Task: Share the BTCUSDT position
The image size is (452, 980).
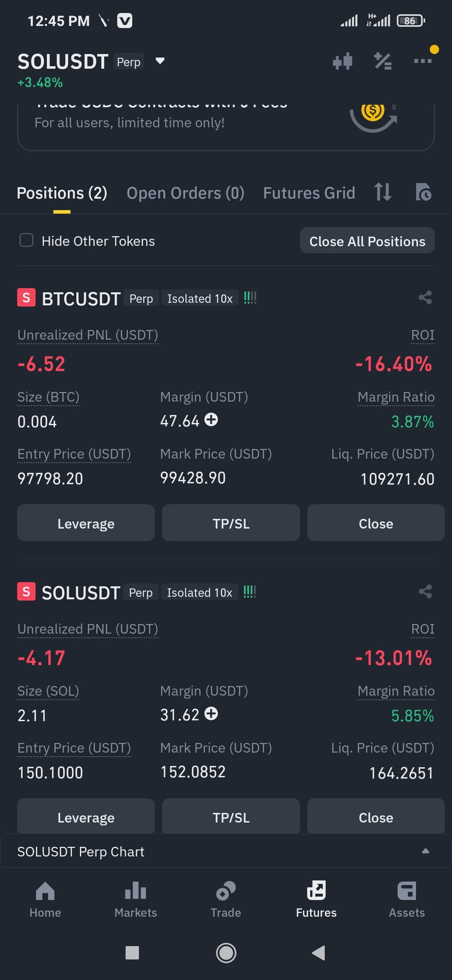Action: [x=425, y=298]
